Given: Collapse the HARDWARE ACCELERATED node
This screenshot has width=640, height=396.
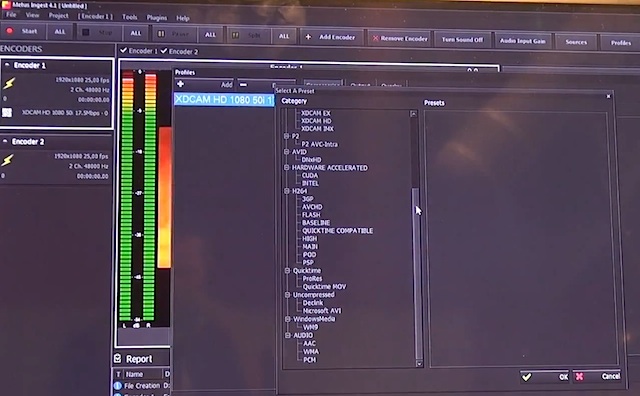Looking at the screenshot, I should (287, 167).
